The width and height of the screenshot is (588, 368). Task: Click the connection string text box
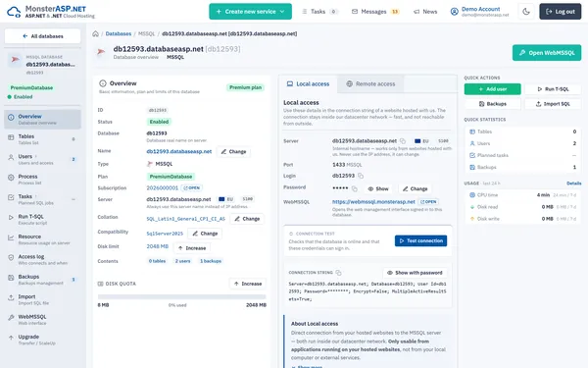tap(367, 291)
